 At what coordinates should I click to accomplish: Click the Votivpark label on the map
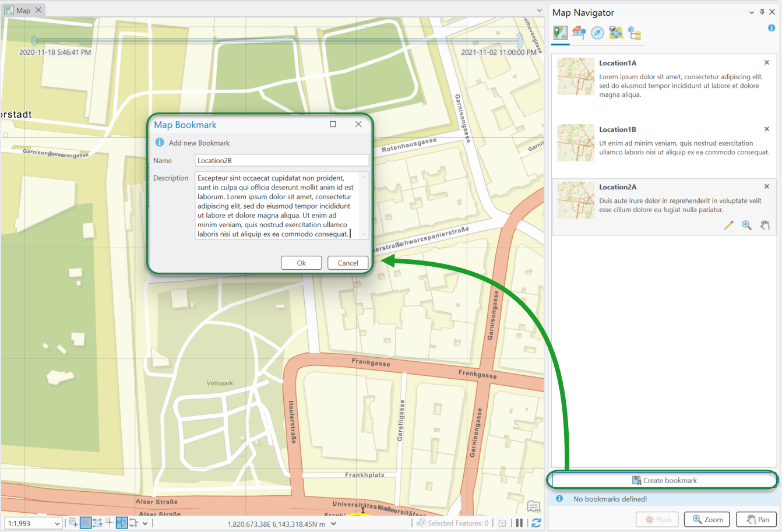pos(220,383)
